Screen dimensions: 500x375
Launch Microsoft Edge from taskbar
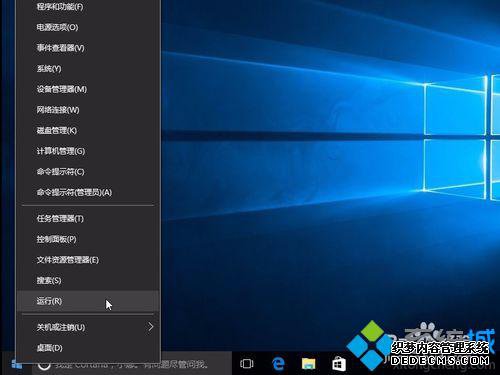278,364
